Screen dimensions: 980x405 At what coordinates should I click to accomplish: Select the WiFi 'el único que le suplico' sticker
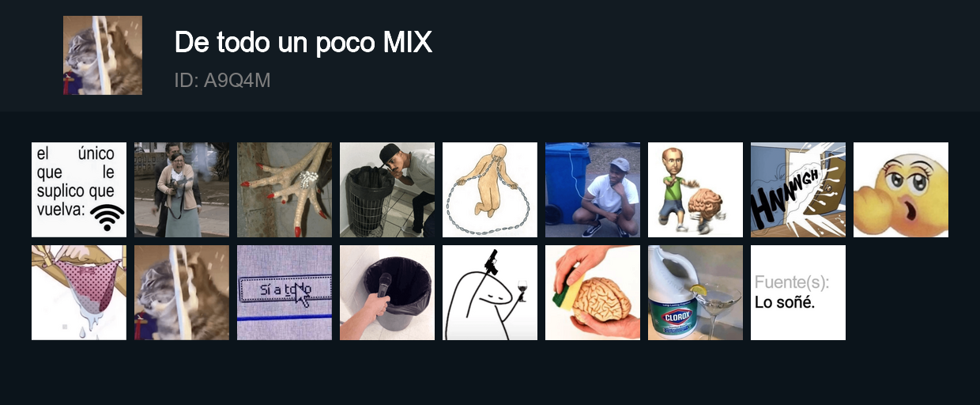click(79, 190)
